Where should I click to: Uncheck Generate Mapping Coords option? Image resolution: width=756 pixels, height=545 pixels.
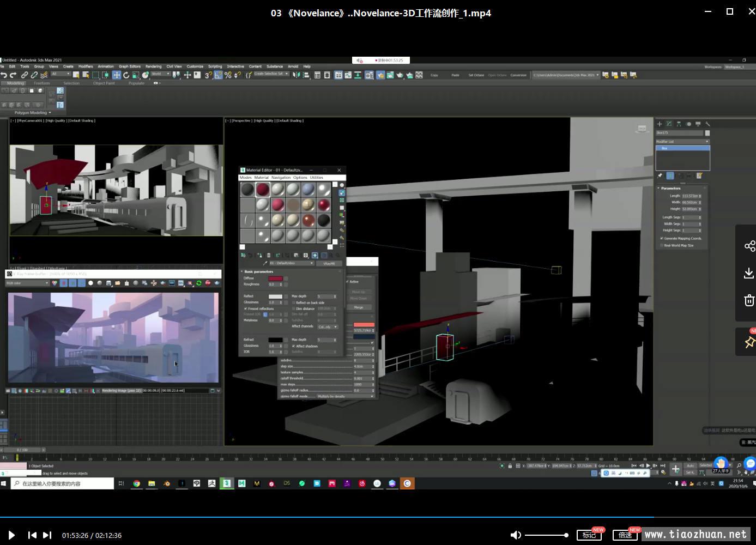[x=662, y=238]
